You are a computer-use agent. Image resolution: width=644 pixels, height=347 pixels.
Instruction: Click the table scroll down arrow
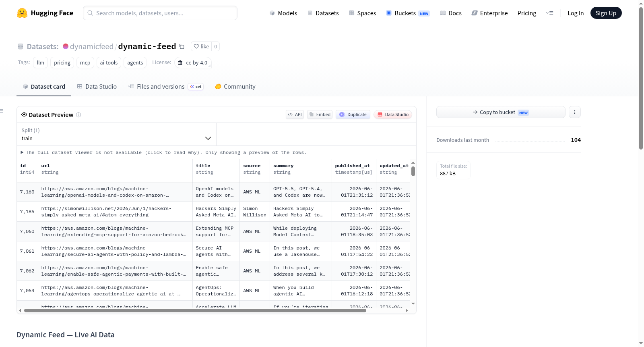tap(413, 303)
